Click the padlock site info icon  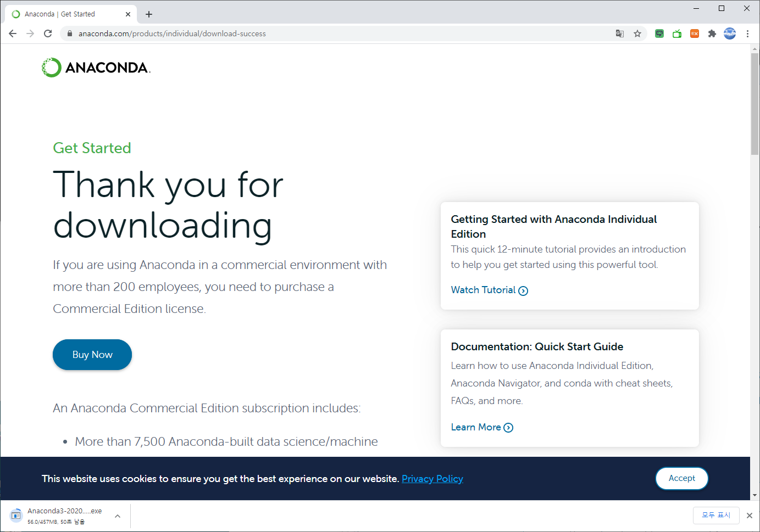69,33
